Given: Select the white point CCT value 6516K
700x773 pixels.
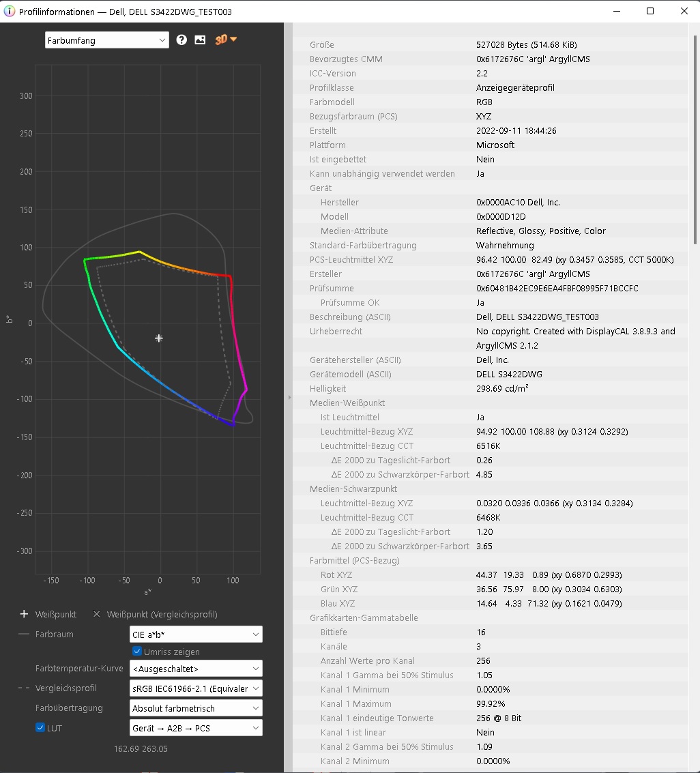Looking at the screenshot, I should coord(488,446).
